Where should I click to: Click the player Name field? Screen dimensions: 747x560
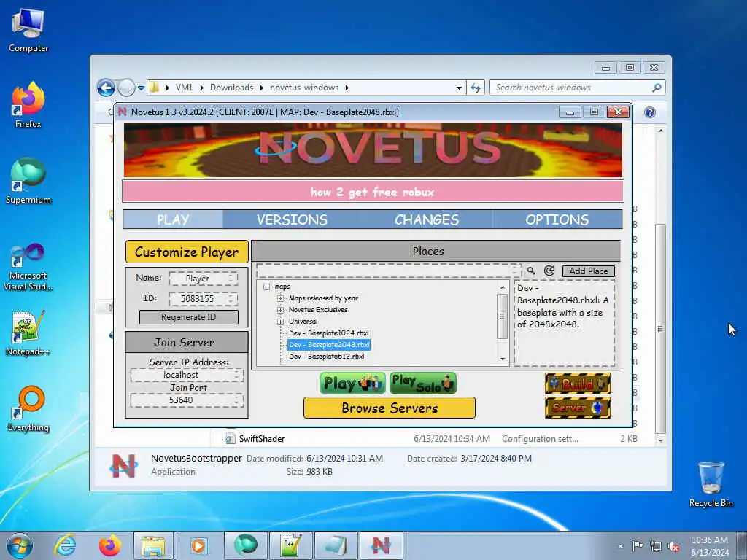tap(204, 279)
